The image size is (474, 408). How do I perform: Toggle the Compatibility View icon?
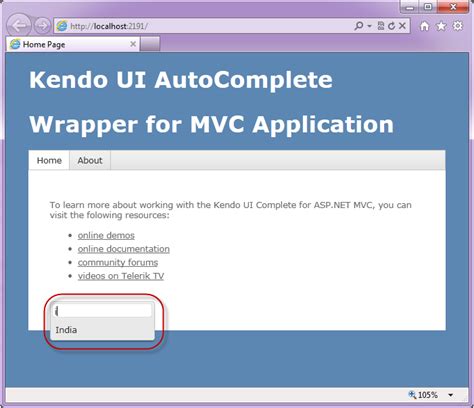381,26
